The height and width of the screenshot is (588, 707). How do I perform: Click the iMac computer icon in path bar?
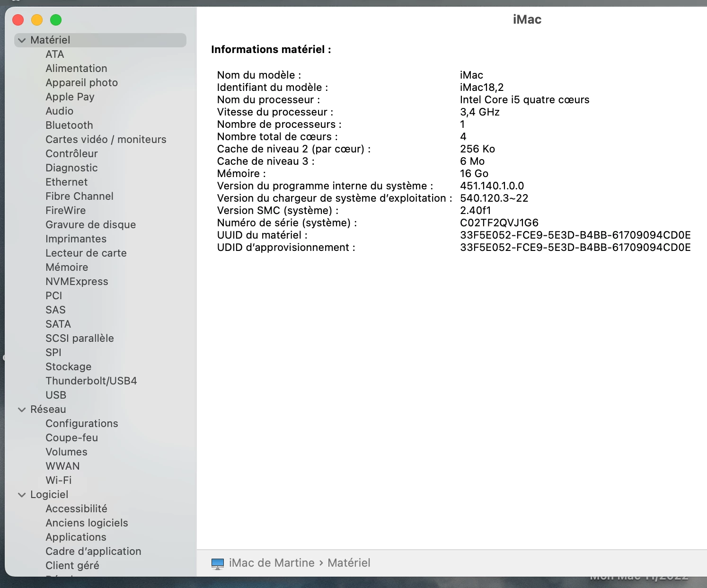[218, 563]
